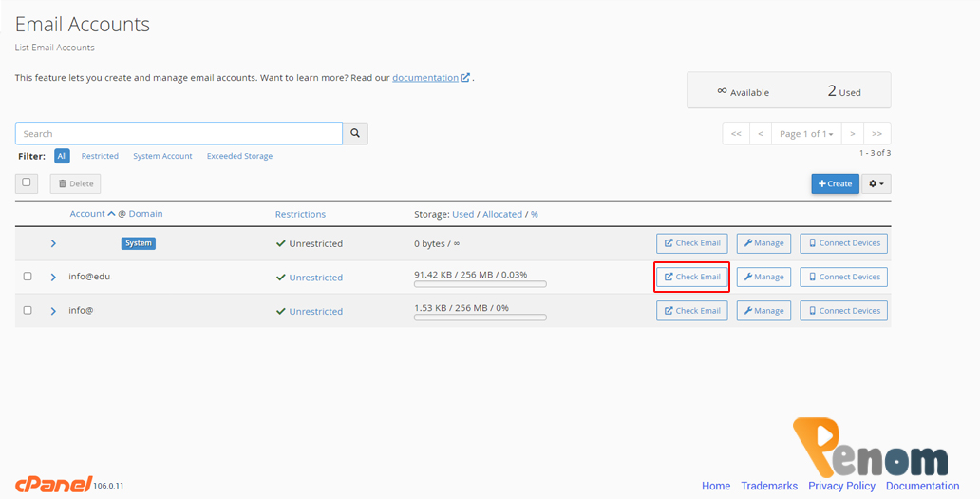Open the documentation link
980x499 pixels.
click(x=425, y=78)
